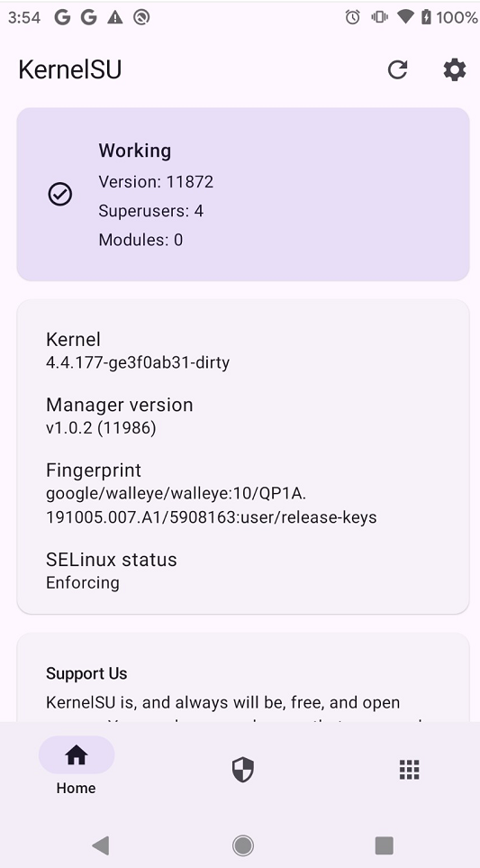Tap the SELinux status Enforcing entry

pos(111,571)
